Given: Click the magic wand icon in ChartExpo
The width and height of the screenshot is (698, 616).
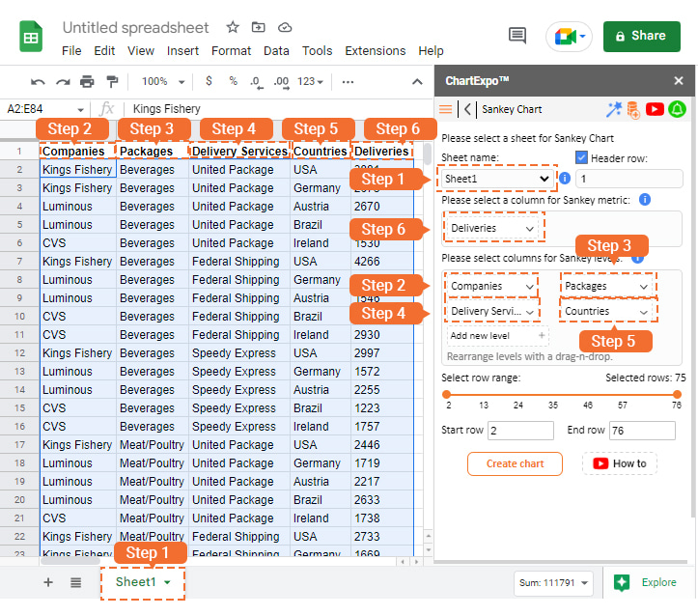Looking at the screenshot, I should (x=614, y=109).
